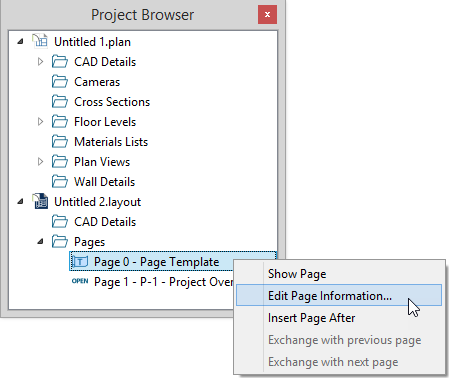Viewport: 449px width, 378px height.
Task: Select the Untitled 1.plan label
Action: tap(92, 42)
